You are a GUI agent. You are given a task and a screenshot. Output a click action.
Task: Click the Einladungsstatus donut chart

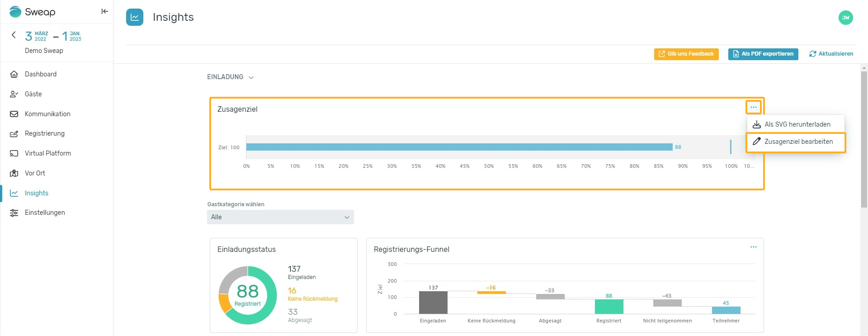(247, 295)
